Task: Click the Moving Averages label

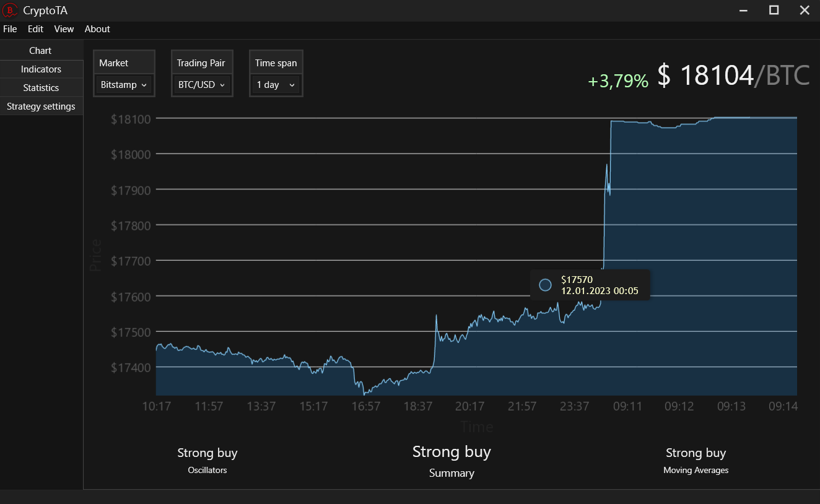Action: tap(696, 471)
